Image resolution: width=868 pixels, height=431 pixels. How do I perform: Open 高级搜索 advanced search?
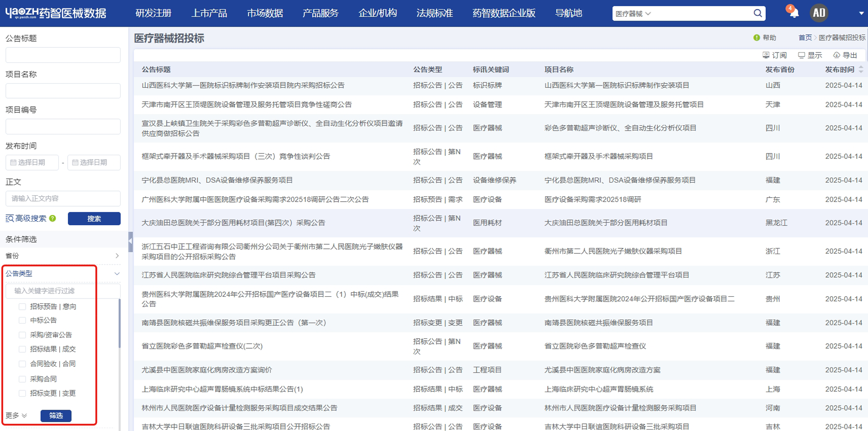click(x=26, y=218)
